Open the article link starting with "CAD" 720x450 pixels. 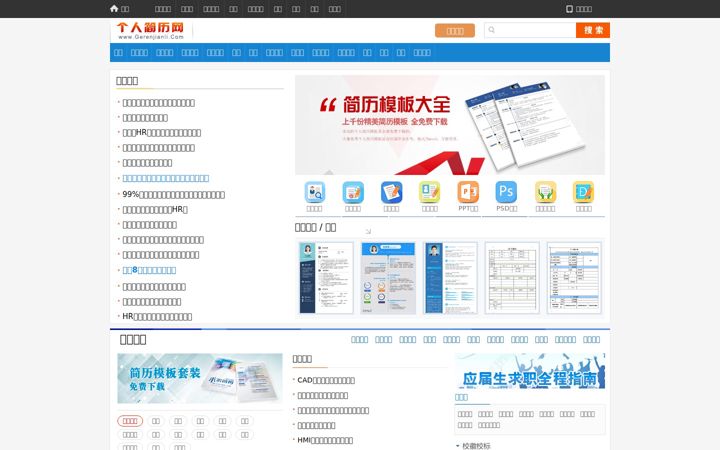[326, 380]
